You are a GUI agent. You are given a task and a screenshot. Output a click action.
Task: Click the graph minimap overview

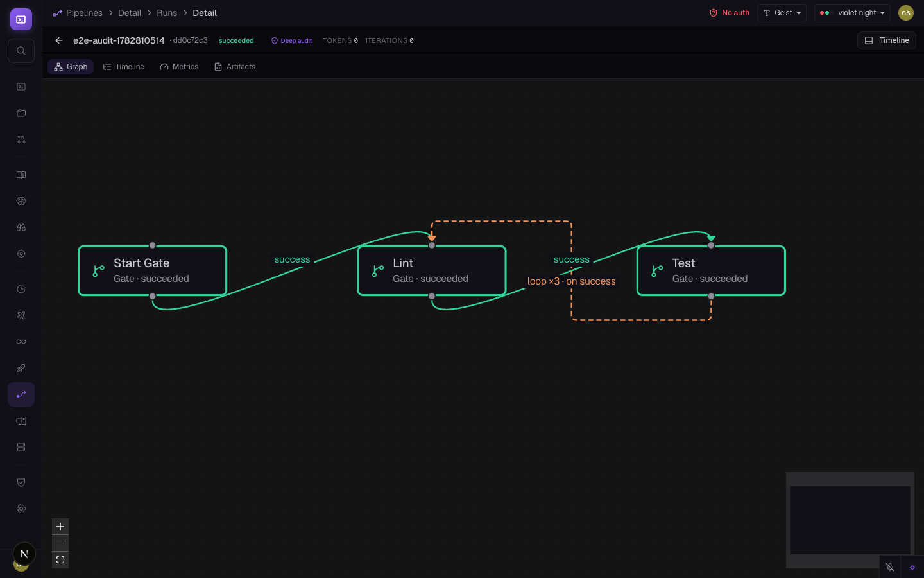(x=850, y=520)
